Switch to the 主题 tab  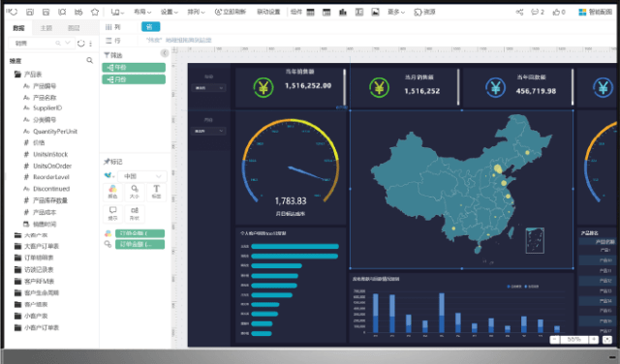(x=46, y=28)
